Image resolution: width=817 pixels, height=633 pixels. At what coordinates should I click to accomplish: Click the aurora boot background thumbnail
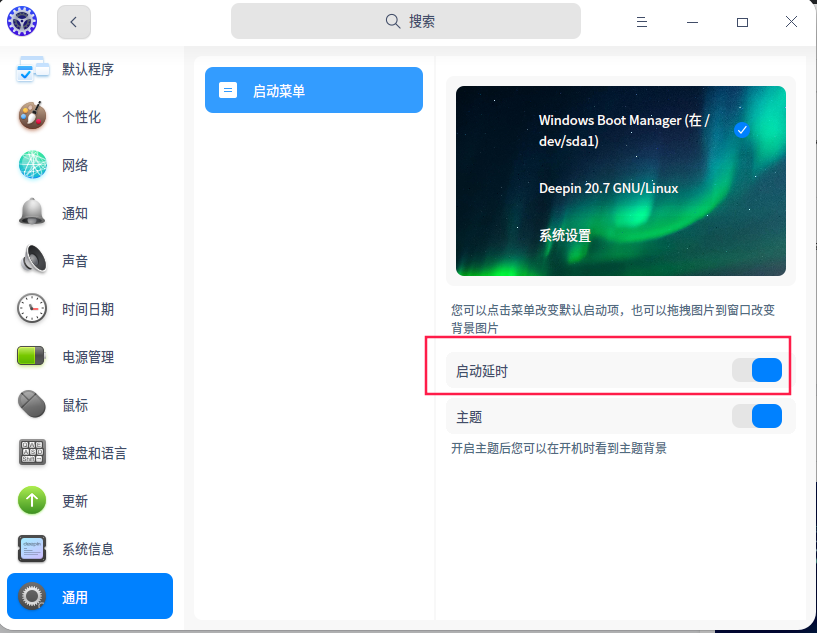pos(621,181)
